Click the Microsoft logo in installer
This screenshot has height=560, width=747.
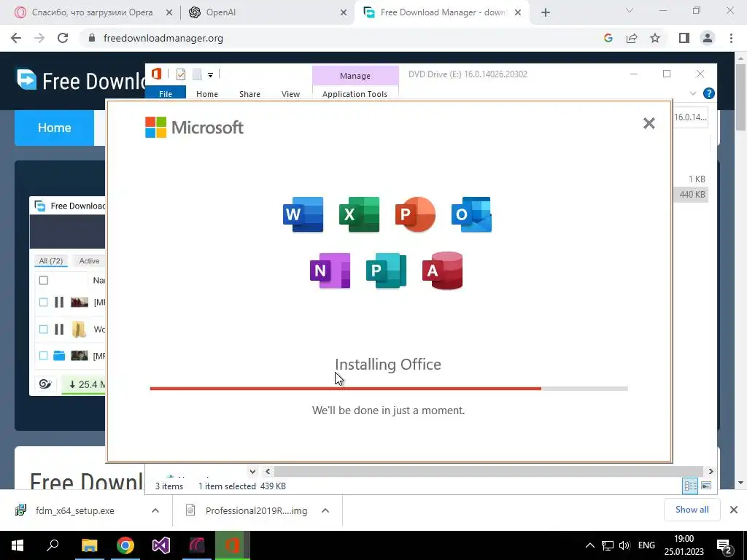[x=194, y=127]
